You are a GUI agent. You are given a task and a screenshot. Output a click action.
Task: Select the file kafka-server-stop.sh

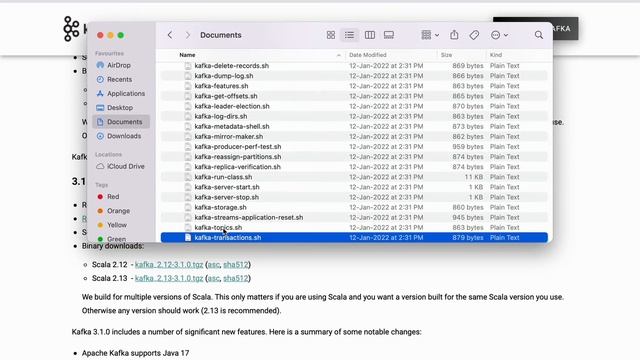click(x=227, y=197)
